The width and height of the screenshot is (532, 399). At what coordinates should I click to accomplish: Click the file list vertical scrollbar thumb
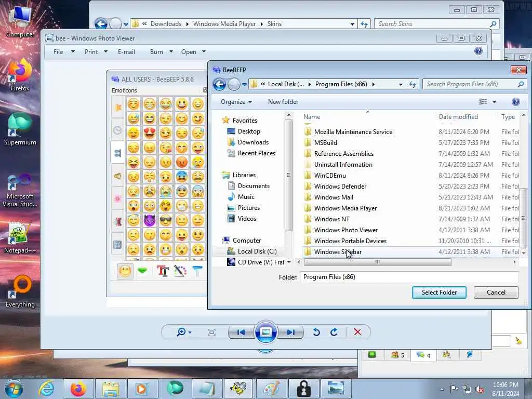point(524,217)
